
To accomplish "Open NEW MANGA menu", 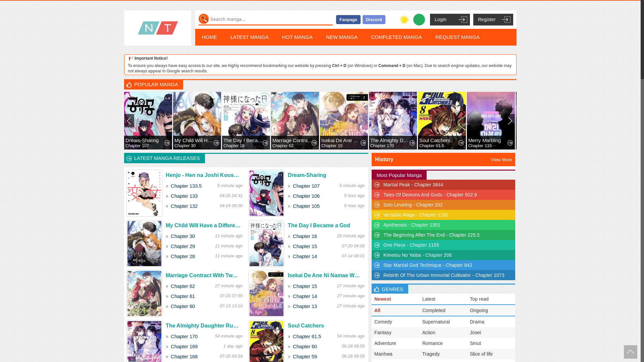I will pyautogui.click(x=342, y=37).
